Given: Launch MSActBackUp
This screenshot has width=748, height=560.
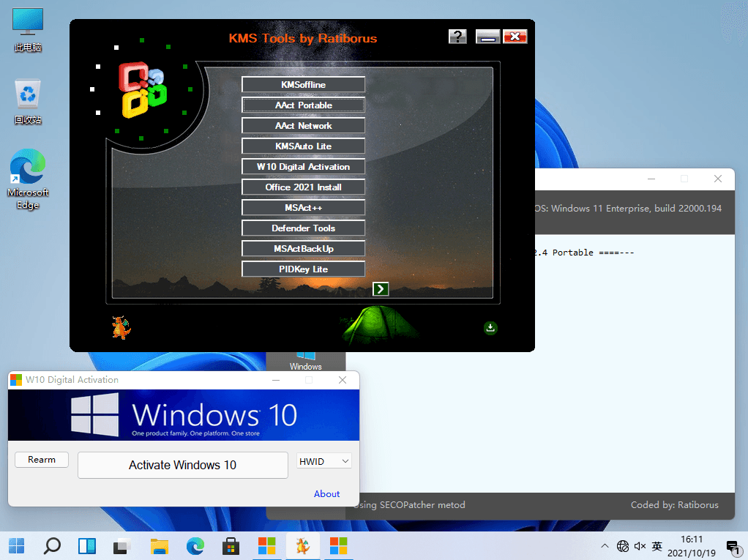Looking at the screenshot, I should pyautogui.click(x=304, y=248).
